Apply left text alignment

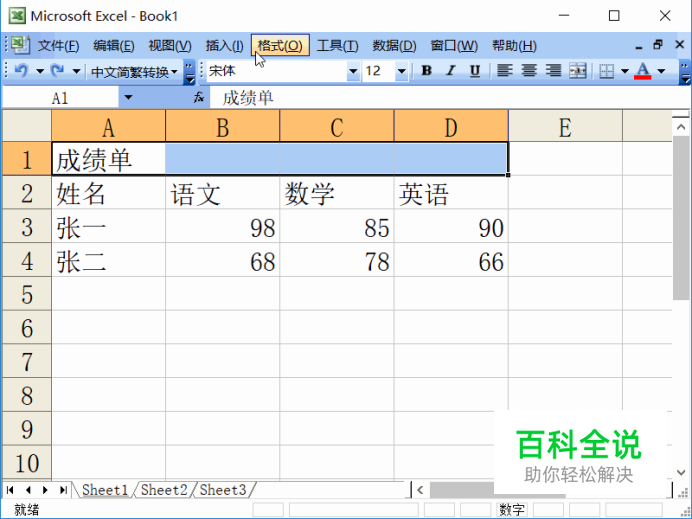tap(505, 71)
